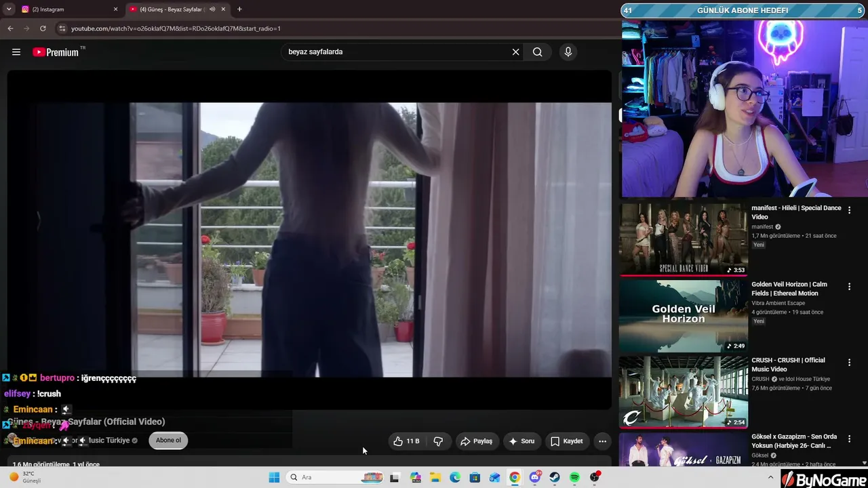Open the YouTube hamburger guide menu
Viewport: 868px width, 488px height.
point(16,52)
